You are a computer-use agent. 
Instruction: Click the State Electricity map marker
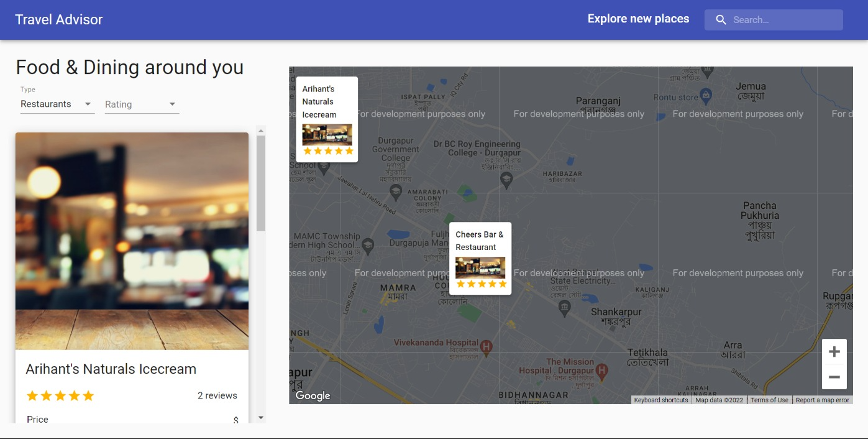coord(564,307)
